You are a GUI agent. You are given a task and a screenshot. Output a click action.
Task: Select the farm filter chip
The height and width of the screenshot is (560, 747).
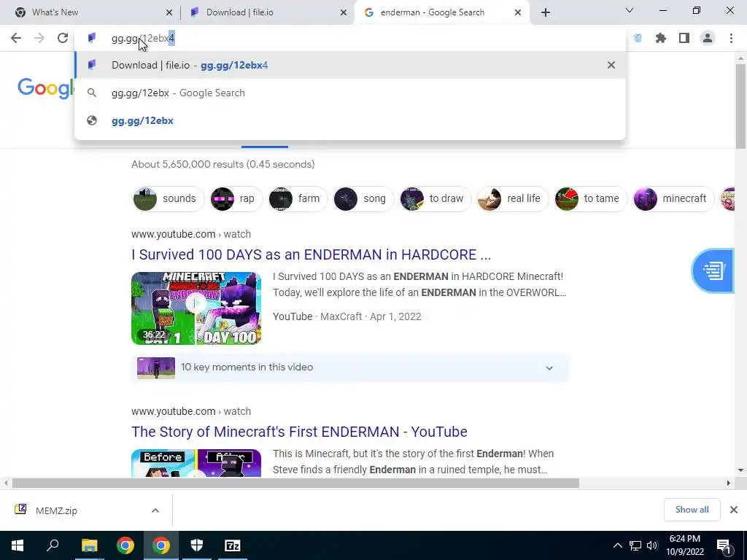pyautogui.click(x=298, y=198)
